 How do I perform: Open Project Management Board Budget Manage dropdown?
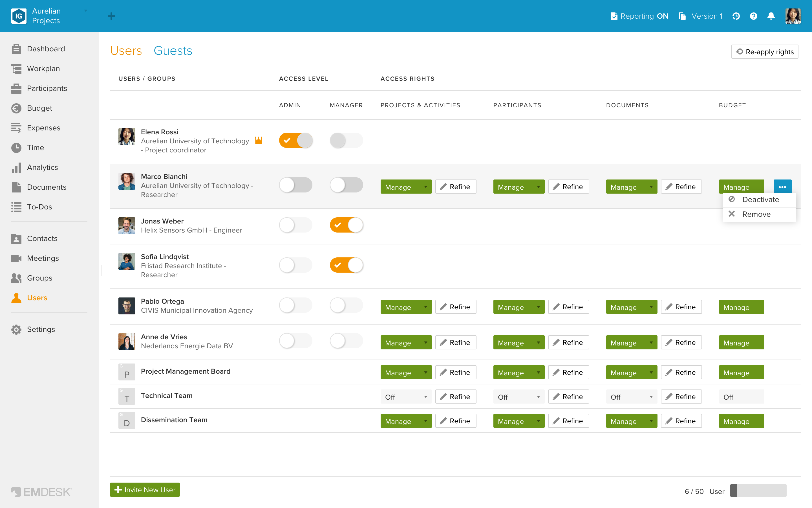pos(741,373)
